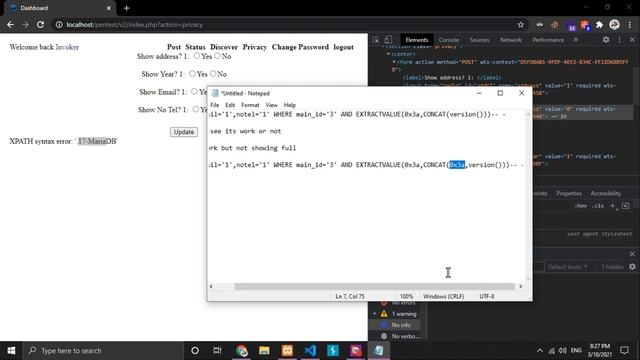Open Task View on the taskbar
The height and width of the screenshot is (360, 640).
(217, 351)
